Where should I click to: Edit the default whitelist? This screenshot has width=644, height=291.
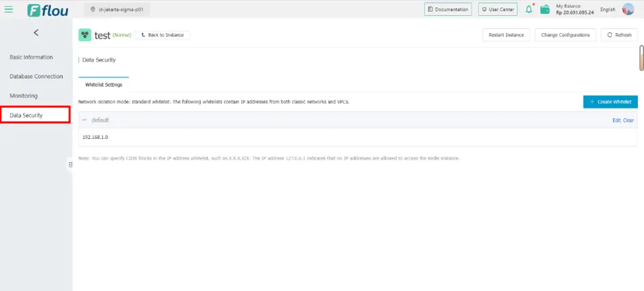point(616,120)
